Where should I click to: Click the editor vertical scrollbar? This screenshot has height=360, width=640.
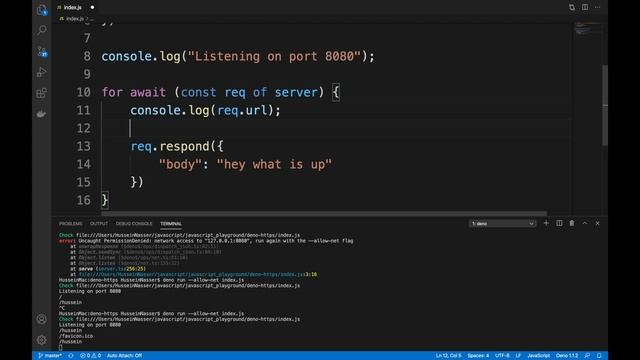[x=605, y=105]
